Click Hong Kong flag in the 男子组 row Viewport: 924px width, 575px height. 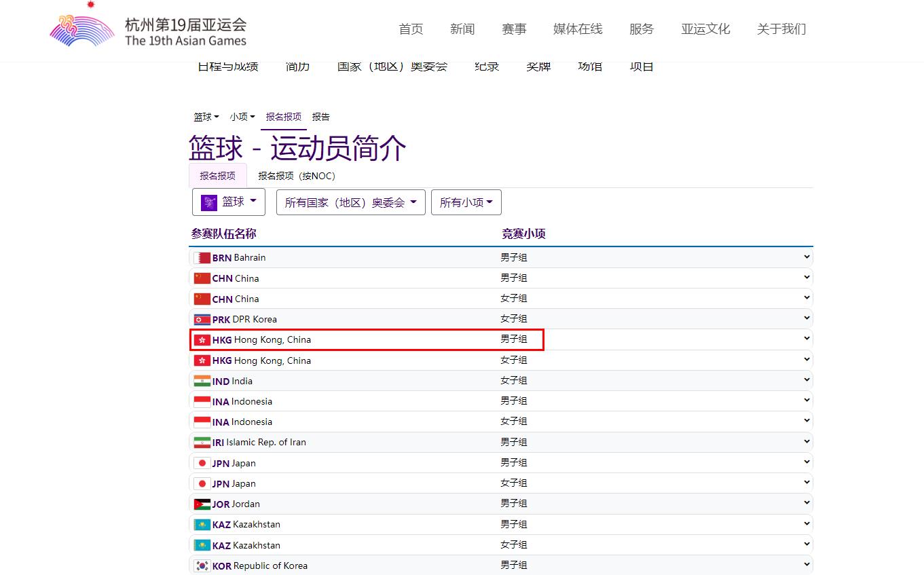tap(202, 339)
